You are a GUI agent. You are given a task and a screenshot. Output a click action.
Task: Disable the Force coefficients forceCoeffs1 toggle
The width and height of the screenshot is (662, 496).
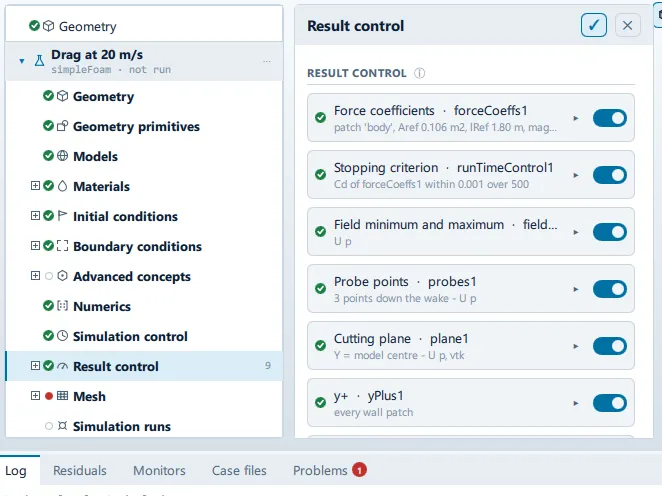[x=610, y=118]
